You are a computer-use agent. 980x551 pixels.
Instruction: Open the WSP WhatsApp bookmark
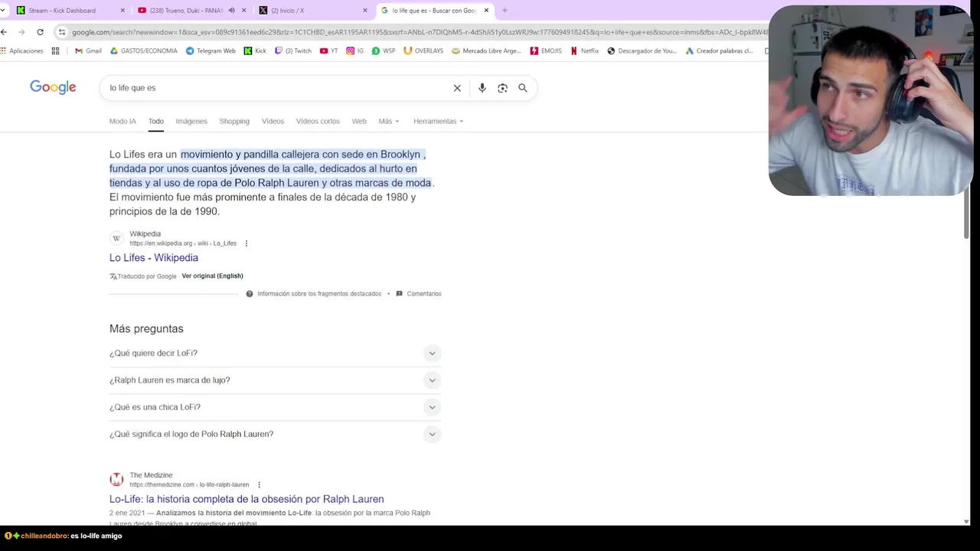click(384, 51)
